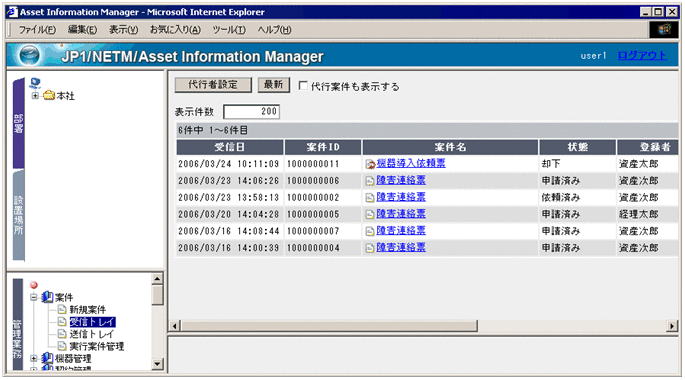Screen dimensions: 685x380
Task: Click the 状態 column header
Action: [578, 147]
